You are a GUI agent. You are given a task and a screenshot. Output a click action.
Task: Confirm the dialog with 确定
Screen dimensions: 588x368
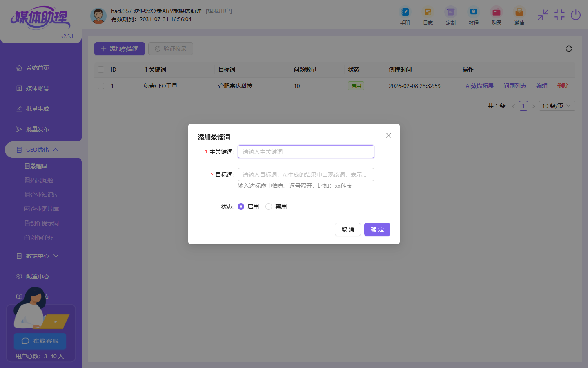pyautogui.click(x=377, y=229)
